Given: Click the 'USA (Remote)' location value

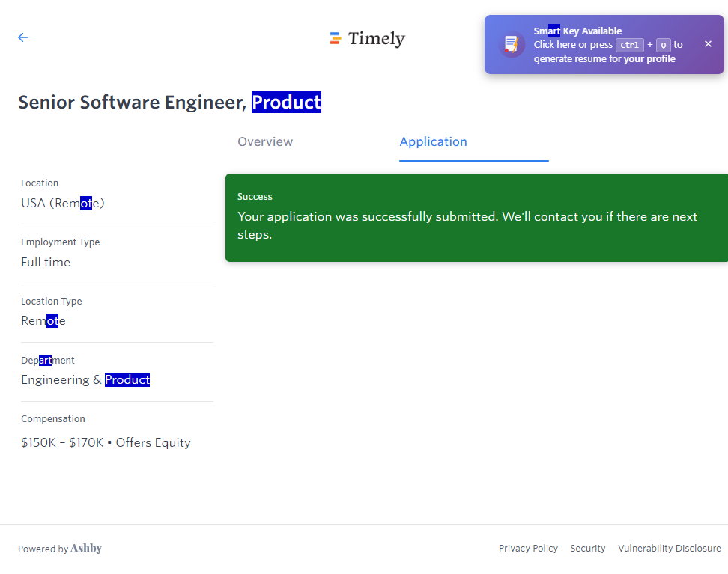Looking at the screenshot, I should tap(63, 203).
